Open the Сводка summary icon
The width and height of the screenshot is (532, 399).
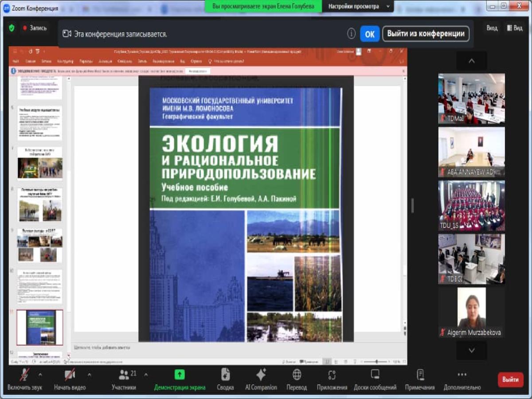[226, 375]
